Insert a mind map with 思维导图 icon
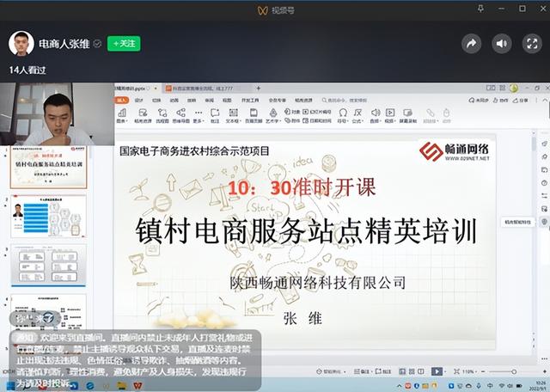 (180, 116)
